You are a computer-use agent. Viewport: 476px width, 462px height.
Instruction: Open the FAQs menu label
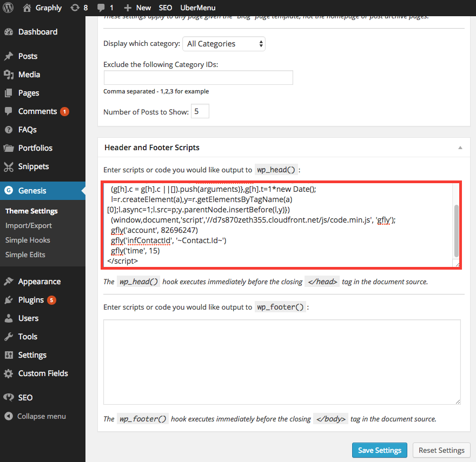(x=28, y=130)
